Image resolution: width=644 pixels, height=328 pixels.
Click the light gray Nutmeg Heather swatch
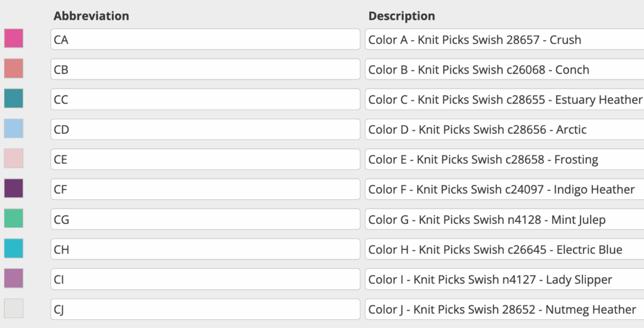[x=14, y=309]
